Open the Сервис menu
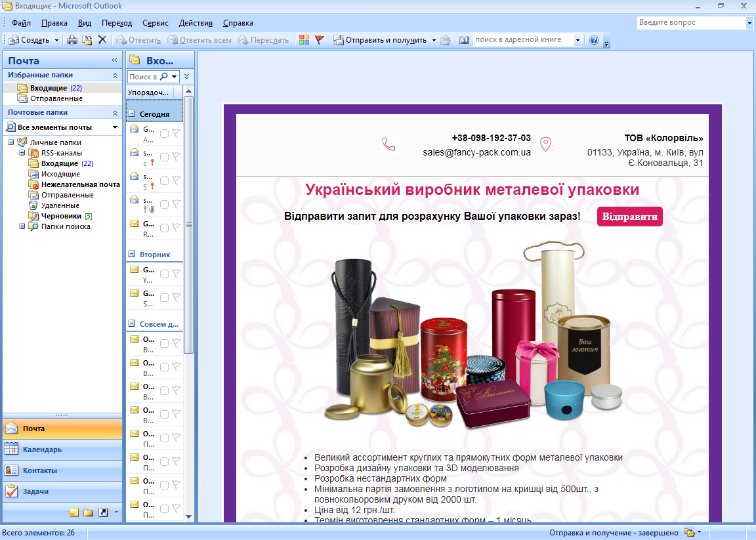This screenshot has width=756, height=540. tap(155, 23)
